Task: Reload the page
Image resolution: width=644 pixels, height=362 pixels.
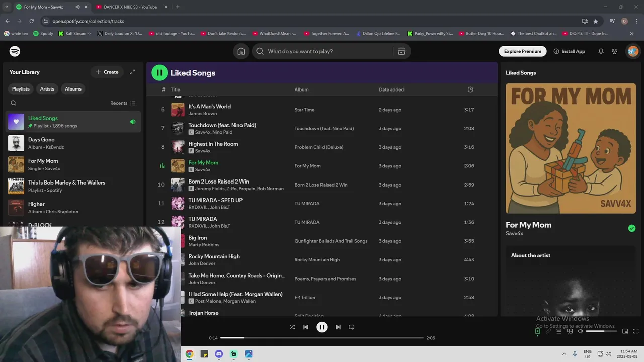Action: pyautogui.click(x=31, y=21)
